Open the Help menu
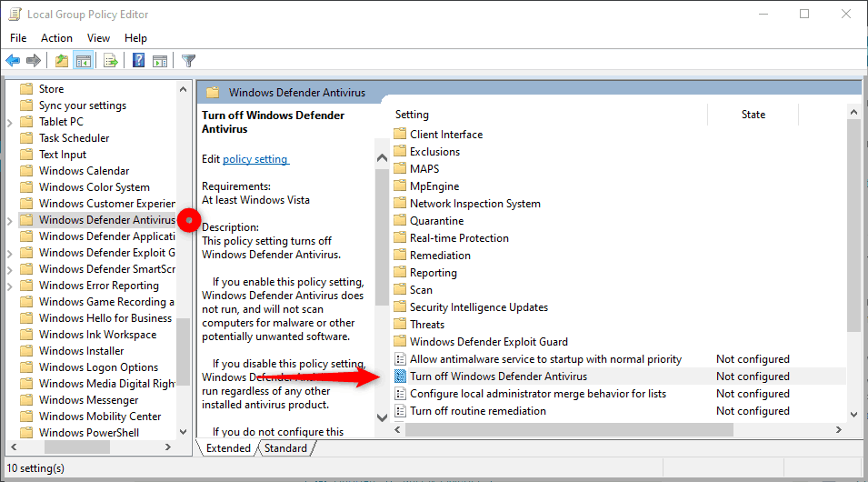This screenshot has width=868, height=482. pyautogui.click(x=135, y=37)
